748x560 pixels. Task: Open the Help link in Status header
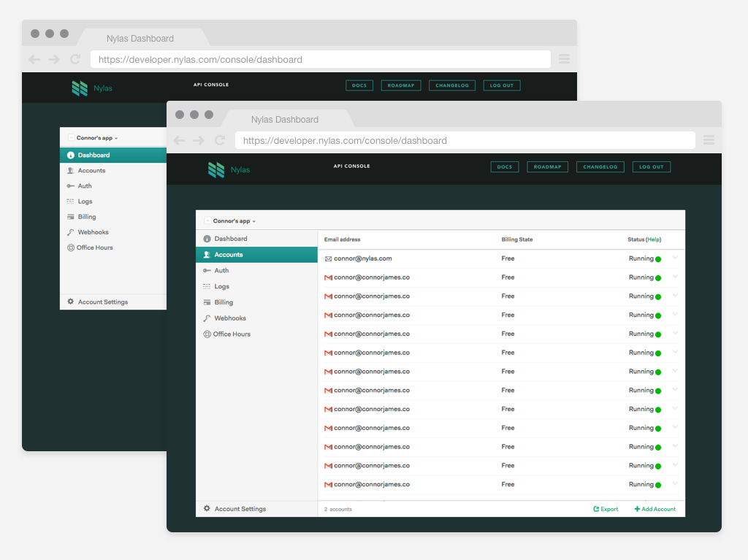pyautogui.click(x=654, y=239)
